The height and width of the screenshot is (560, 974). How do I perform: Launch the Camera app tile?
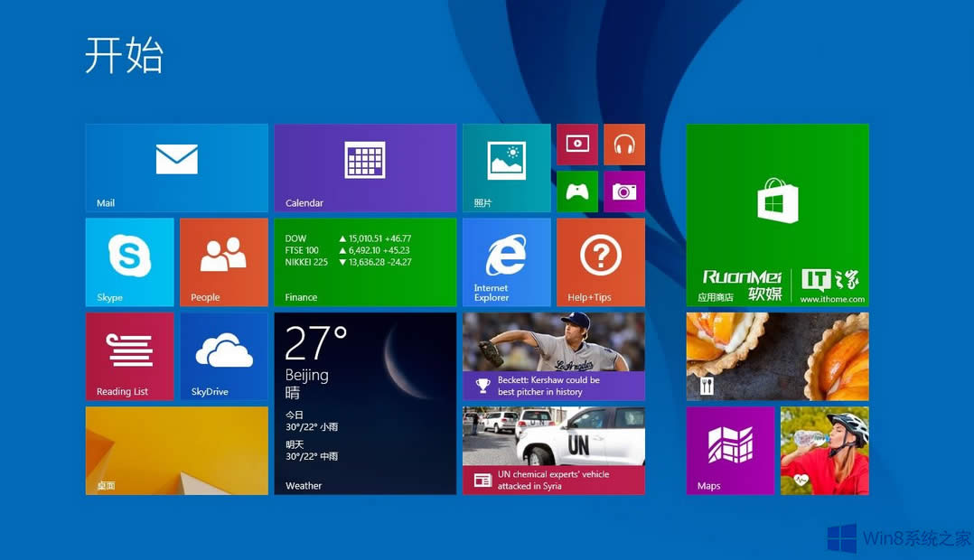click(x=624, y=191)
